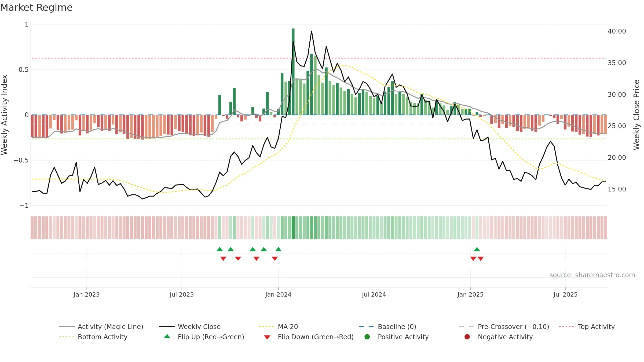Viewport: 644px width, 362px height.
Task: Click Negative Activity red circle icon
Action: [x=467, y=337]
